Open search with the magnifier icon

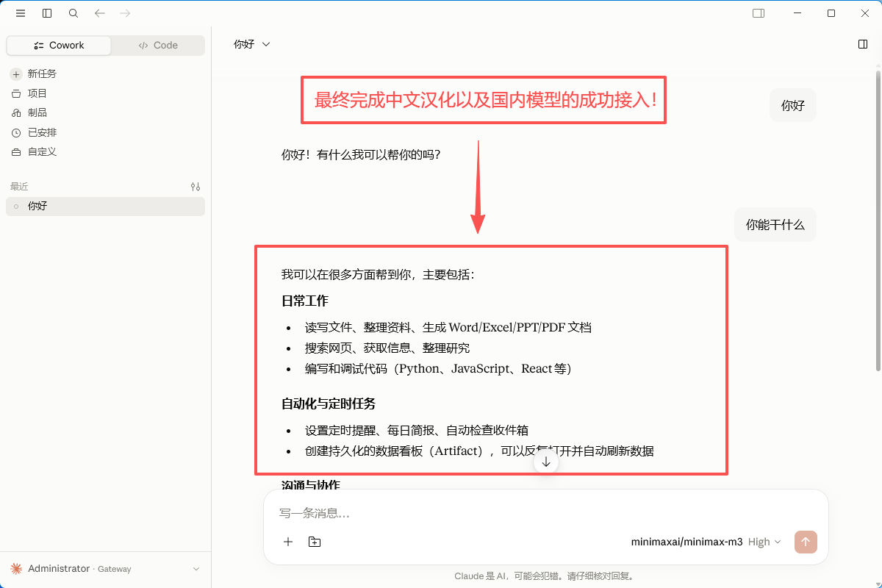pos(73,13)
